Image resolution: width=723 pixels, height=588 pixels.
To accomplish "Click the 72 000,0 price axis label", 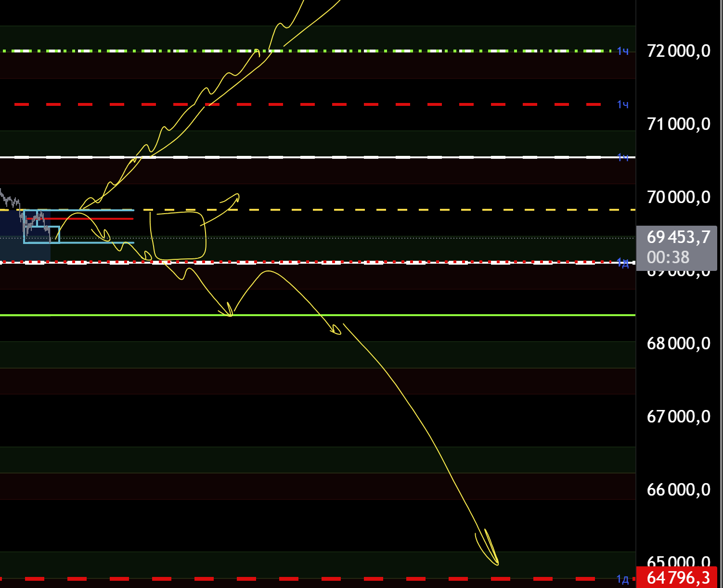I will (x=678, y=51).
